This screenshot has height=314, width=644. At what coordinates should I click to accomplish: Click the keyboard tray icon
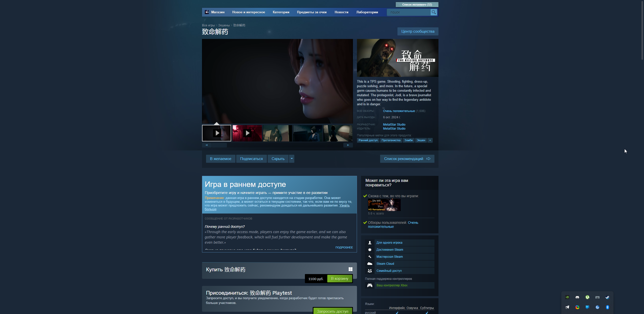[597, 297]
